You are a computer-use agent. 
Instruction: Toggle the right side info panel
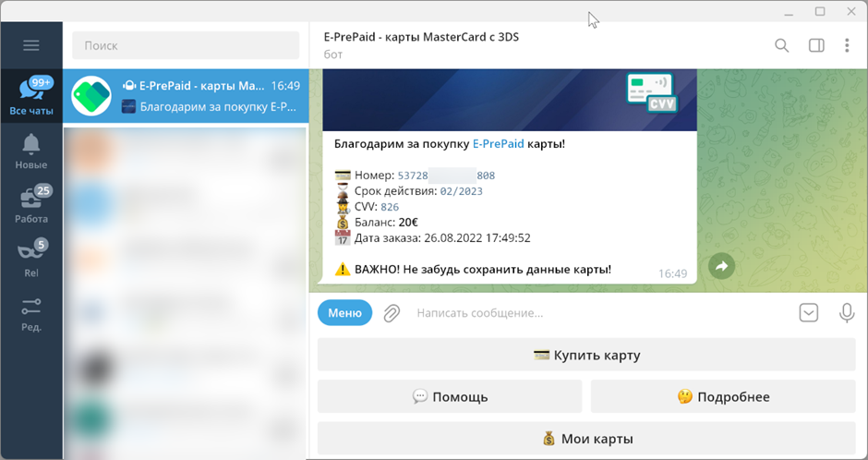(816, 45)
